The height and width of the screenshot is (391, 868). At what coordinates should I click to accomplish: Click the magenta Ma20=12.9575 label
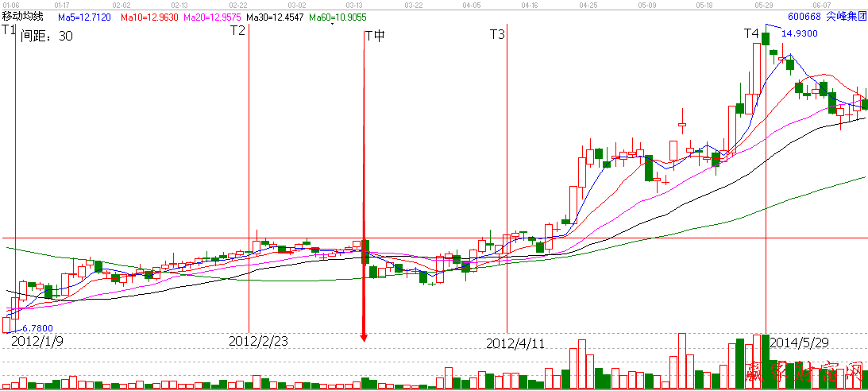(x=212, y=16)
